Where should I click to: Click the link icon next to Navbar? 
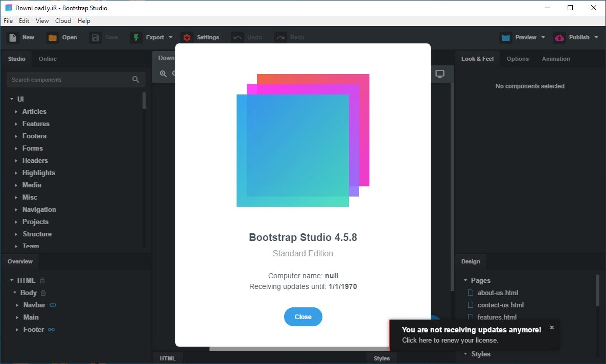click(x=53, y=305)
